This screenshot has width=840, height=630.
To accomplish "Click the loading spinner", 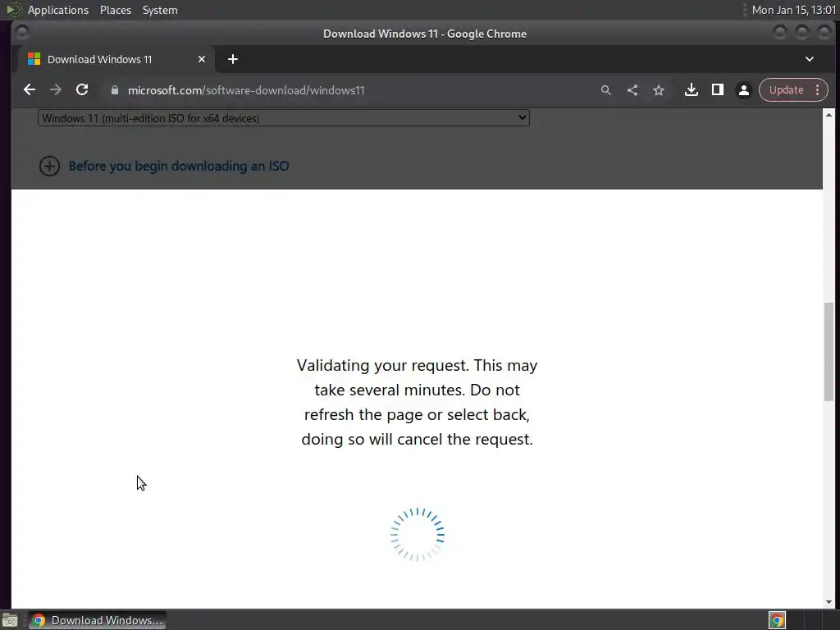I will click(418, 535).
